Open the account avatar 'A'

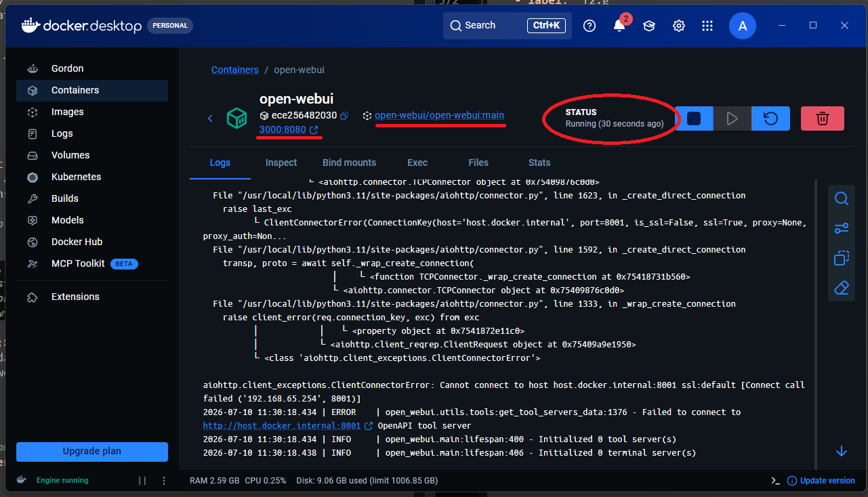tap(743, 26)
